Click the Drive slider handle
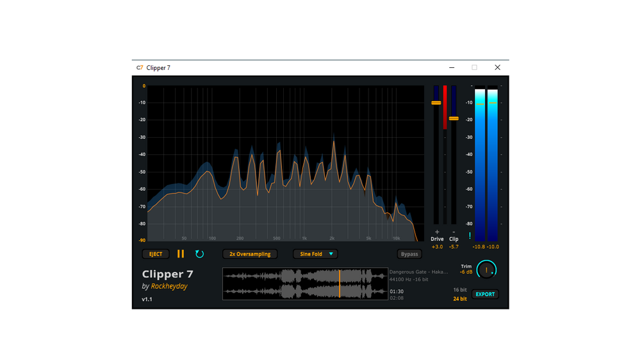The width and height of the screenshot is (644, 362). tap(436, 103)
